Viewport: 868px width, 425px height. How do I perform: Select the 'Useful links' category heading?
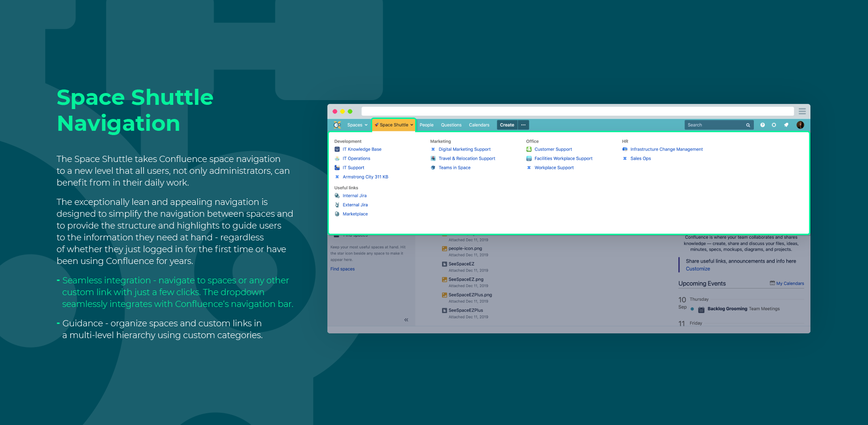346,188
